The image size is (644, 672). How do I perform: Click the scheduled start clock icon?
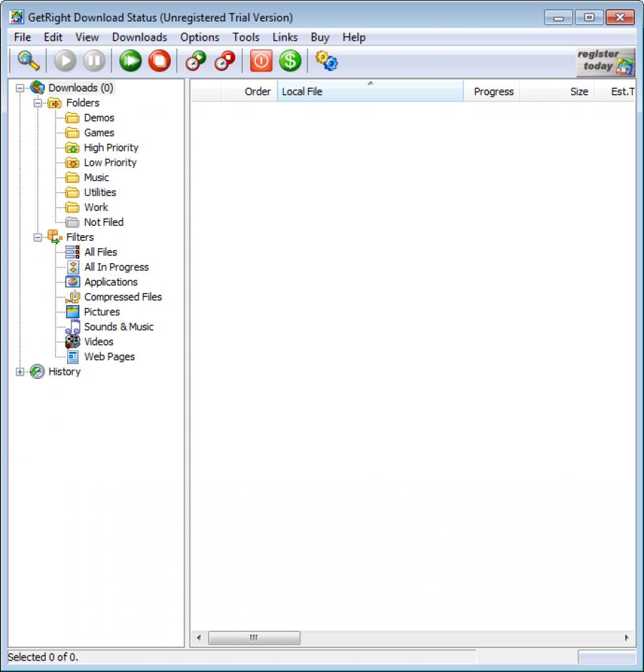click(196, 61)
